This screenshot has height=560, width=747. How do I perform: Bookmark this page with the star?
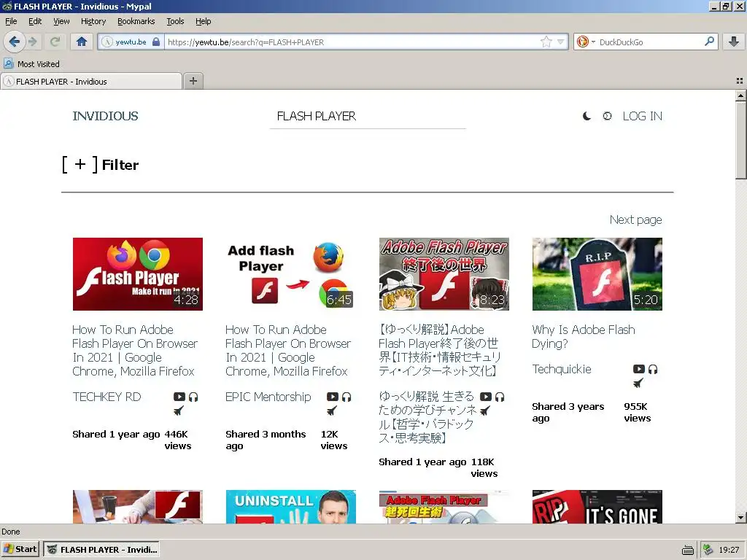click(x=546, y=42)
